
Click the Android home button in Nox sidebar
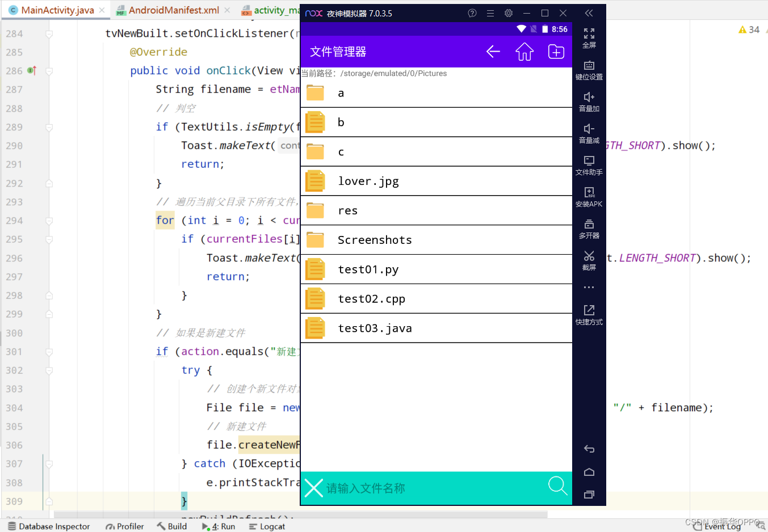[x=589, y=472]
